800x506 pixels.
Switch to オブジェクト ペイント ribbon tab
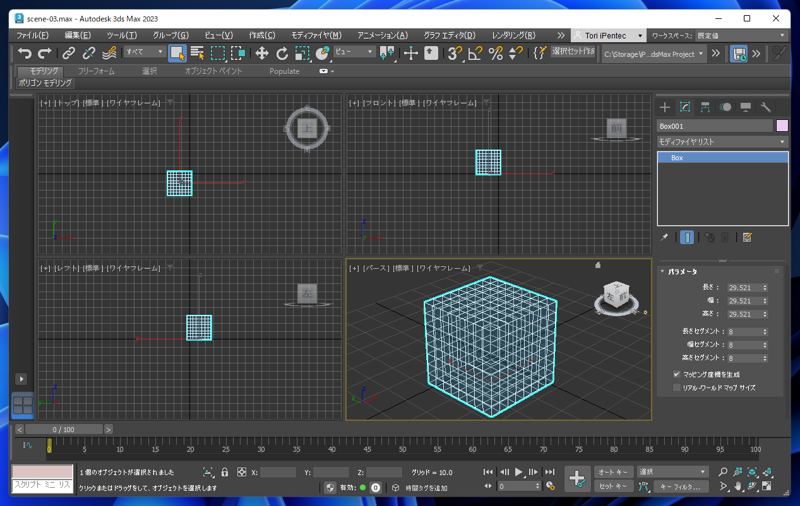click(213, 71)
